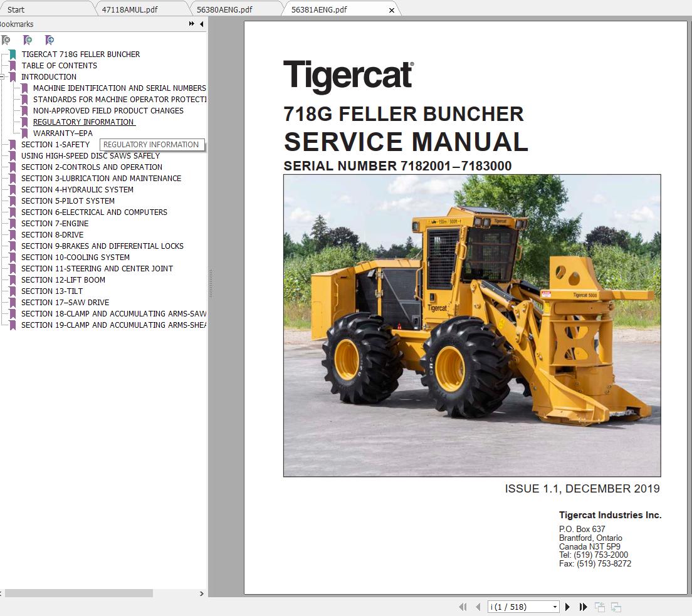Advance to the next page icon
This screenshot has height=616, width=692.
(567, 607)
